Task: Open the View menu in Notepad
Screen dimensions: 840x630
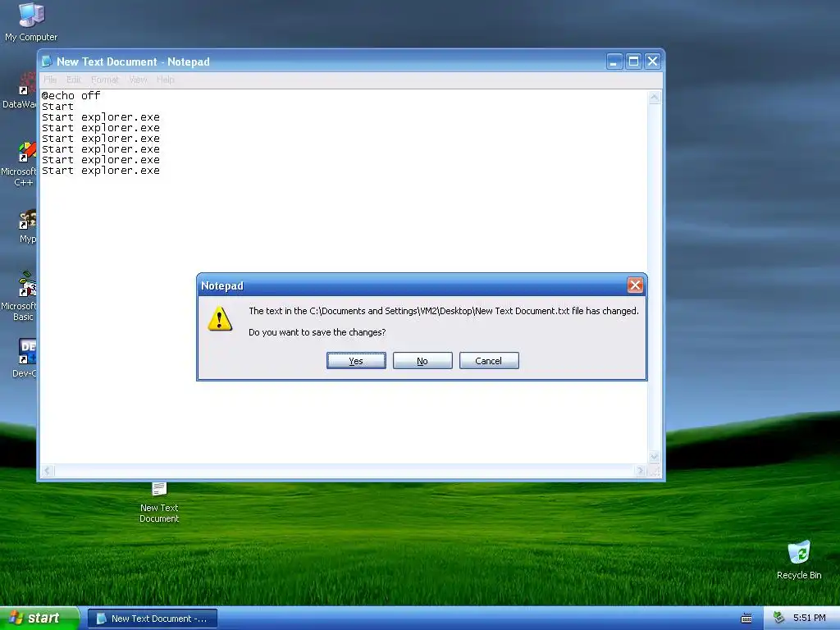Action: [138, 80]
